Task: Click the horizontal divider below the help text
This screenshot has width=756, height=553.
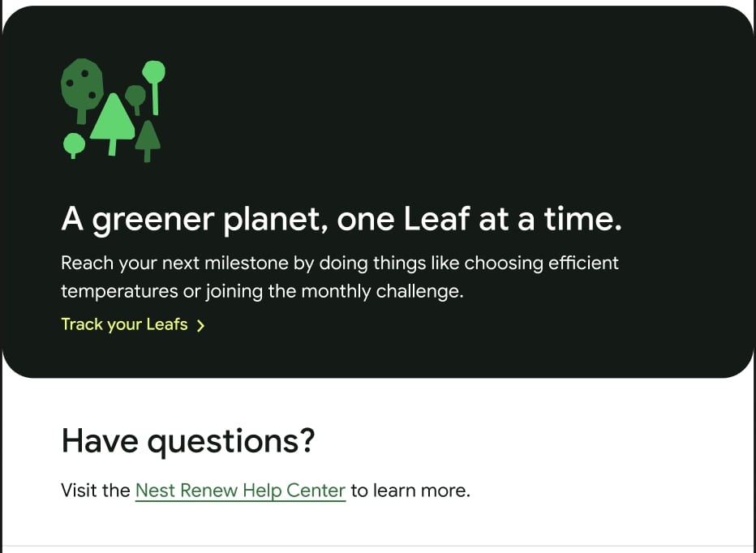Action: (x=378, y=546)
